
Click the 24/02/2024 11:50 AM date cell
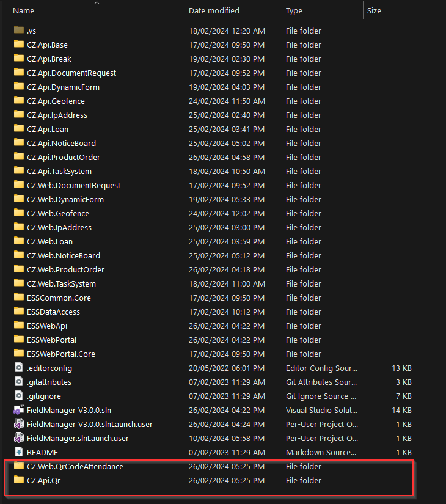click(227, 101)
